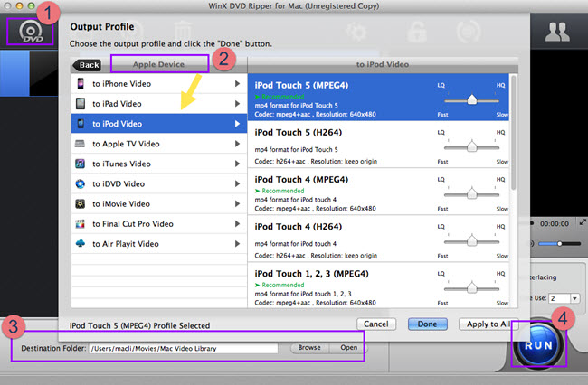This screenshot has width=588, height=385.
Task: Expand to Final Cut Pro Video arrow
Action: [237, 223]
